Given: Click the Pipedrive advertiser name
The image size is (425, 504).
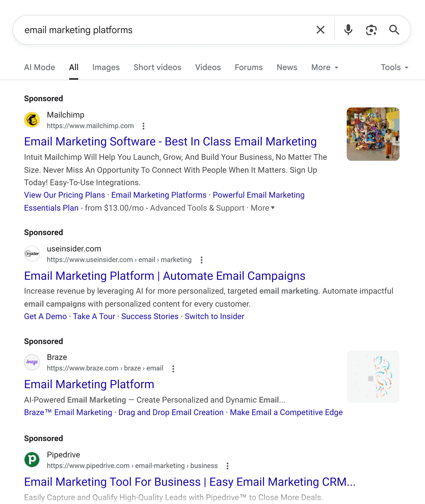Looking at the screenshot, I should click(63, 455).
